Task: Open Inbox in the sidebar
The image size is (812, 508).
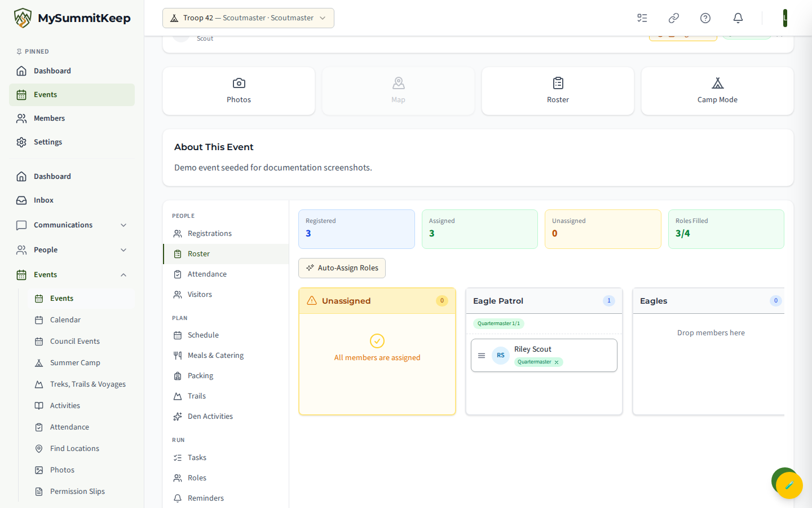Action: [72, 200]
